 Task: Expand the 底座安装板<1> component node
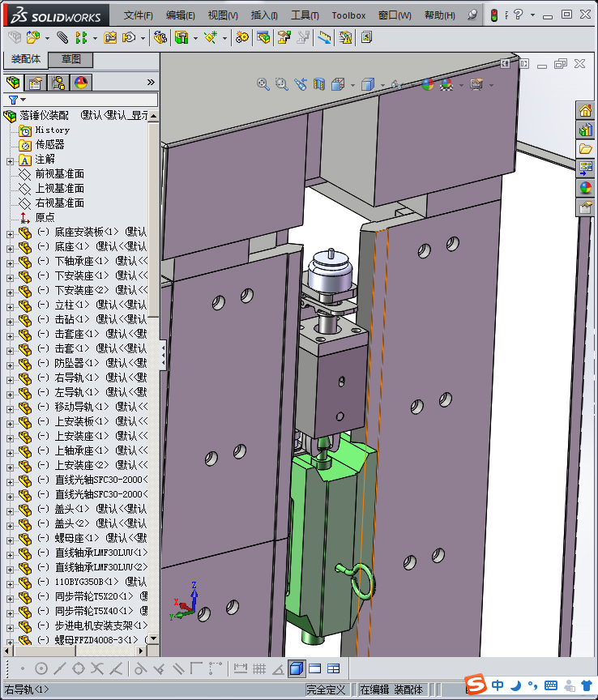(x=10, y=234)
